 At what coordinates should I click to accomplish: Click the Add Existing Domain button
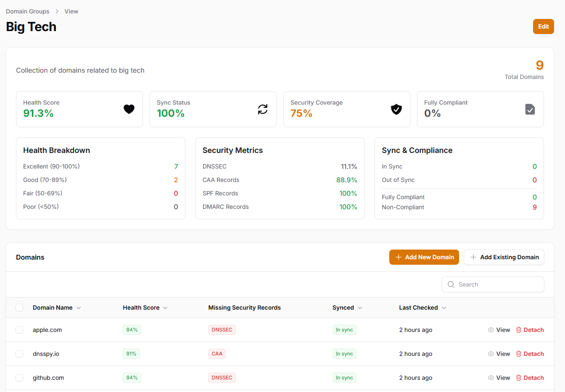click(x=504, y=257)
